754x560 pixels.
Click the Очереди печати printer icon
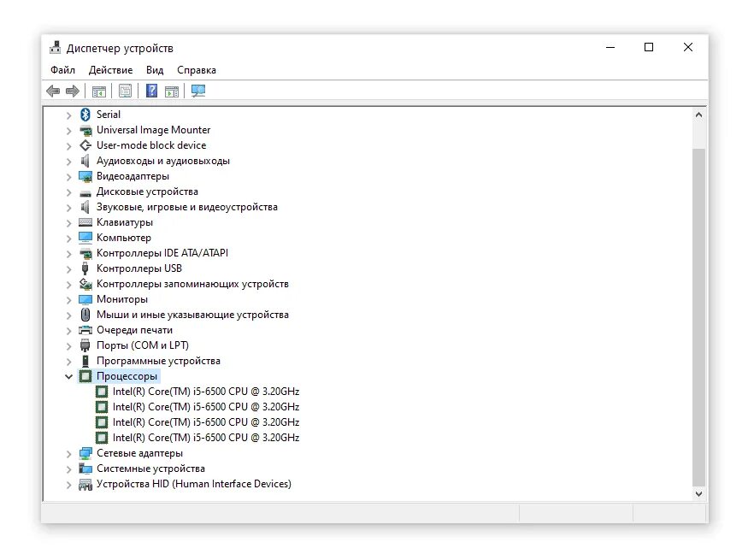coord(85,330)
